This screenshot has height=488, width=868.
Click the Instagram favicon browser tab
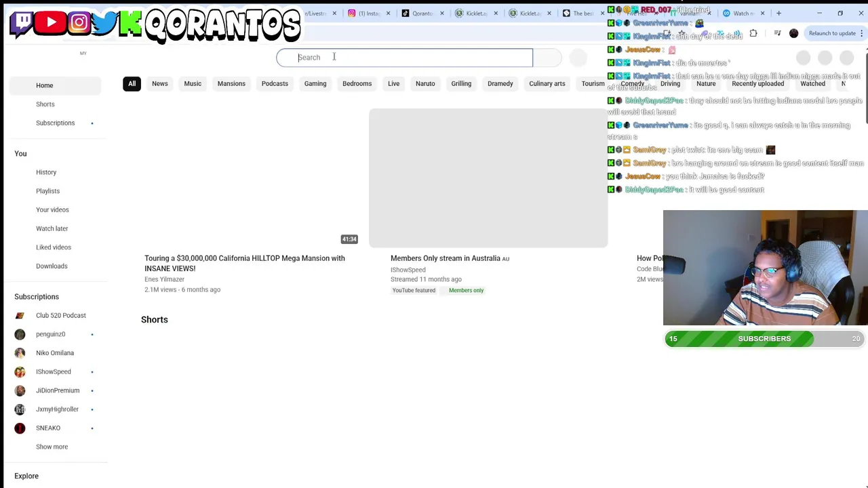(x=351, y=14)
